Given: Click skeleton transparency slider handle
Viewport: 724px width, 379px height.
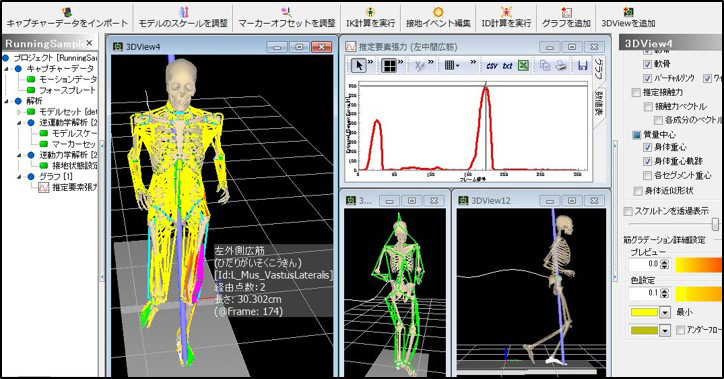Looking at the screenshot, I should (715, 224).
